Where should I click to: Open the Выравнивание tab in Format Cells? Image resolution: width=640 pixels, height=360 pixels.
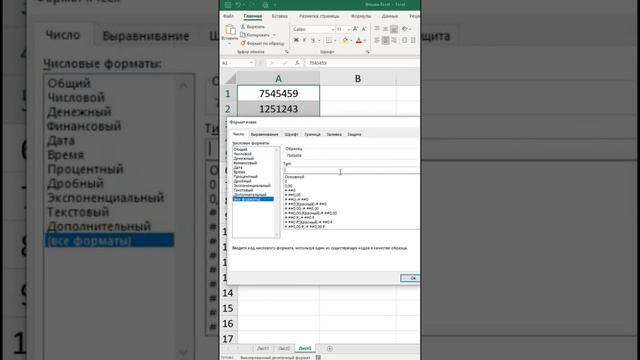pyautogui.click(x=264, y=134)
